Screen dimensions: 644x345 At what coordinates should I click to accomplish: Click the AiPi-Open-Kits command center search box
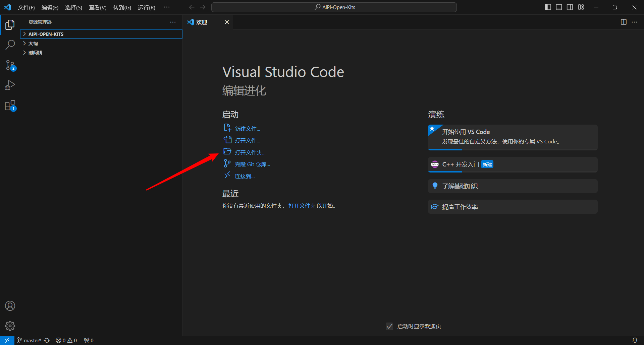point(334,7)
